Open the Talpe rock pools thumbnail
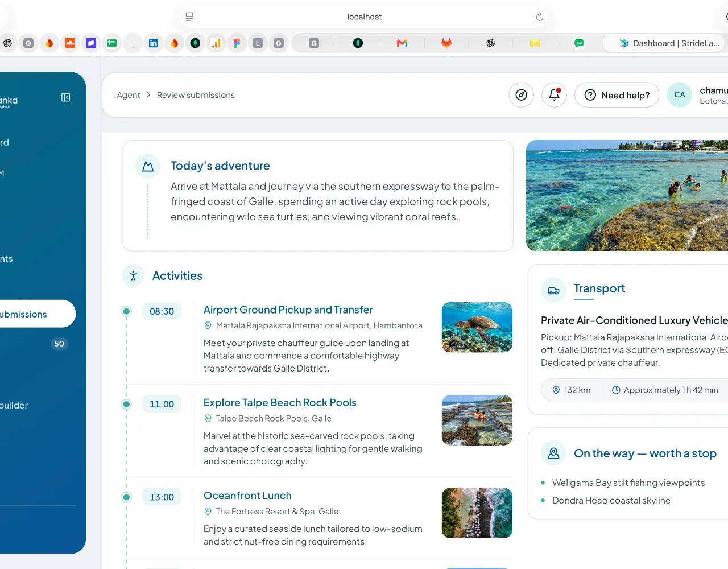The width and height of the screenshot is (728, 569). pos(477,420)
